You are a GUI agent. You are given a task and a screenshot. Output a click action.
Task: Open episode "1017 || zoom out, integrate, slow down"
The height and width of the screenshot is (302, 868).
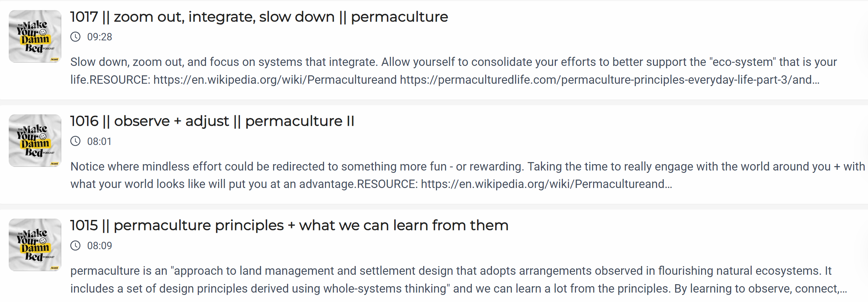coord(259,17)
